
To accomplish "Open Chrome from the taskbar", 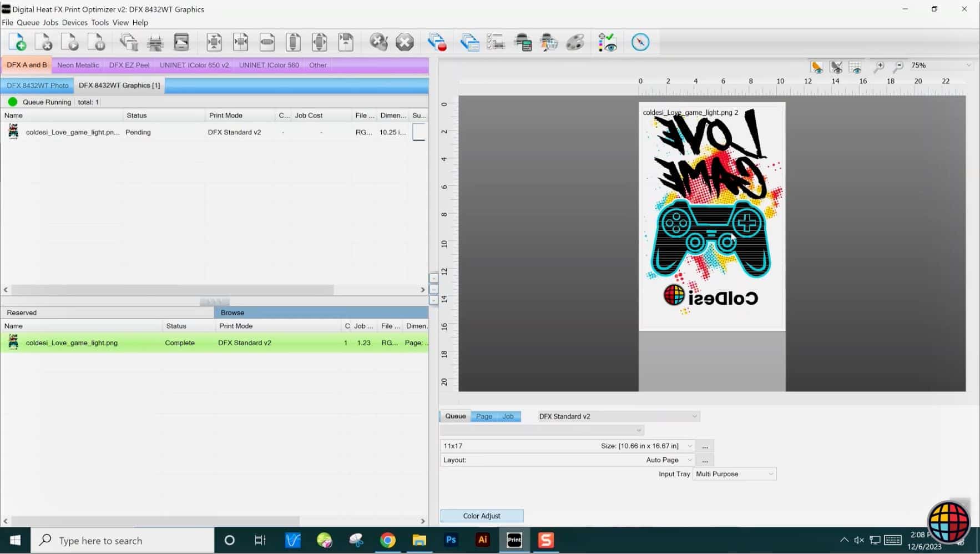I will tap(387, 540).
